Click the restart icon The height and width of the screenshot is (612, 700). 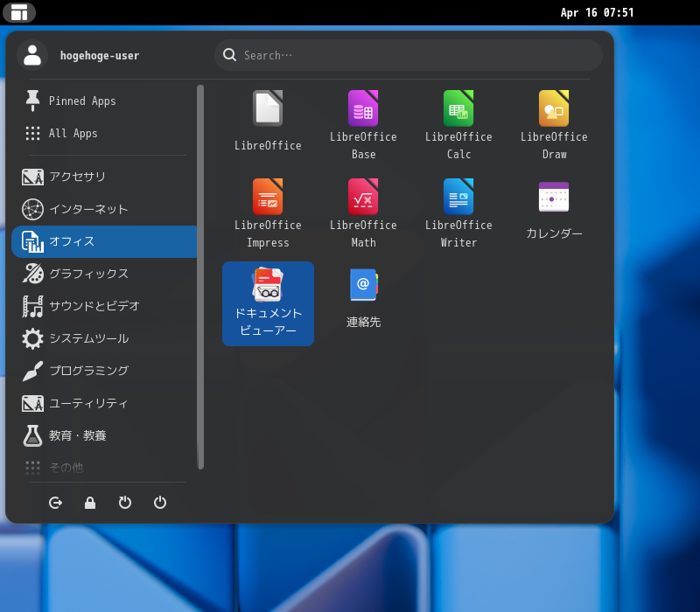(x=125, y=503)
